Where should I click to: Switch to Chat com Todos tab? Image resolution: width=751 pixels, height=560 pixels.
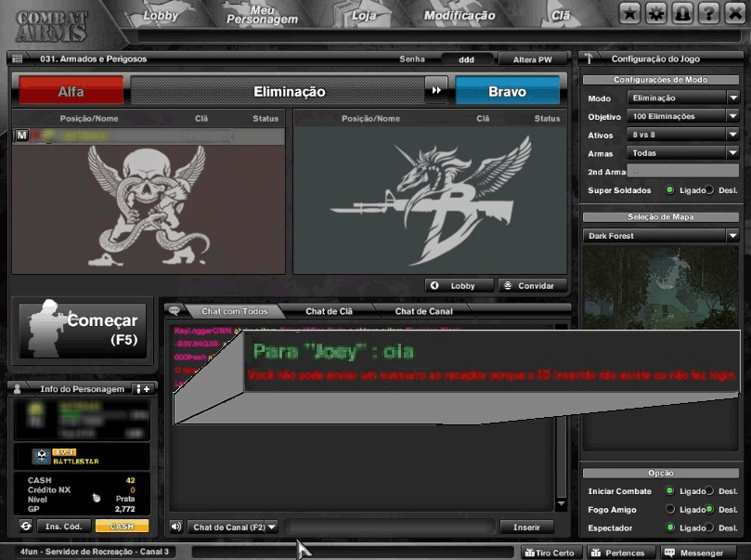tap(234, 311)
